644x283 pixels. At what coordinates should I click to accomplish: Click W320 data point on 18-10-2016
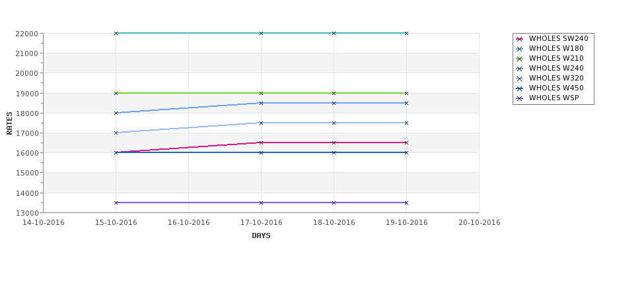pos(334,123)
